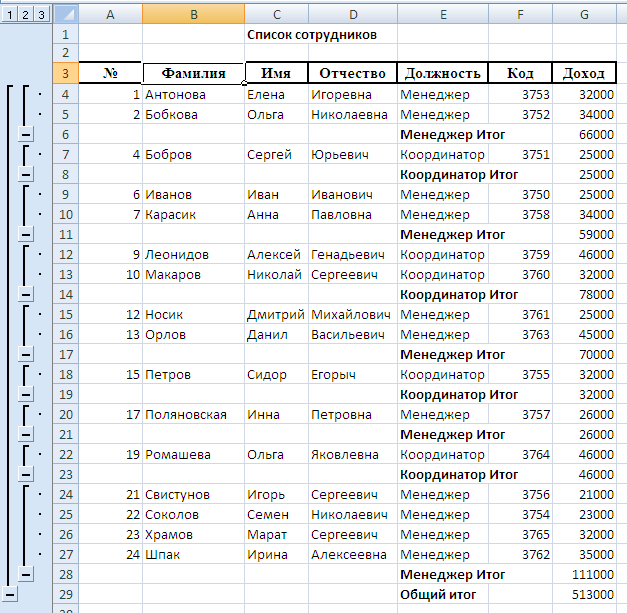Click code cell 3765

point(520,535)
